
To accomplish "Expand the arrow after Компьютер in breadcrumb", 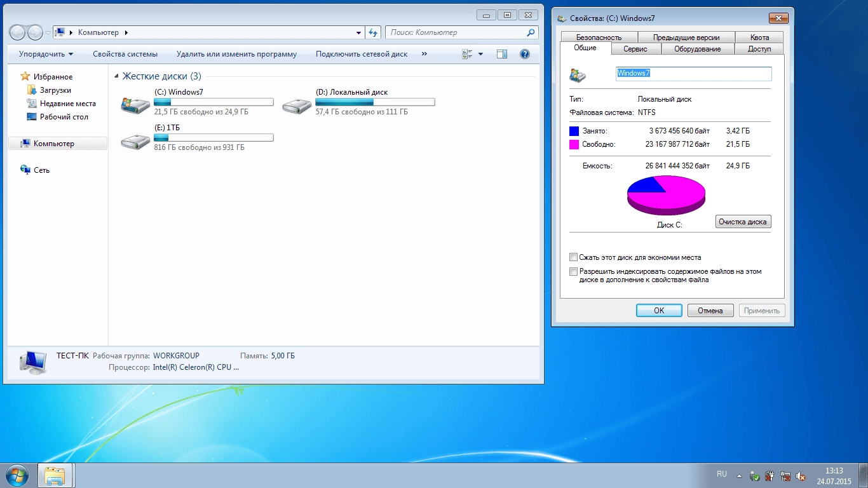I will (126, 32).
